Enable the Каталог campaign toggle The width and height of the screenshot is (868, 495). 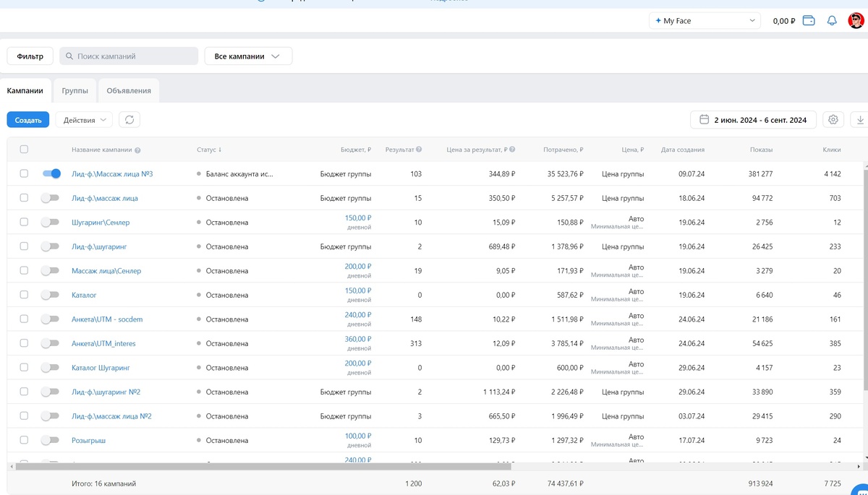click(x=50, y=295)
